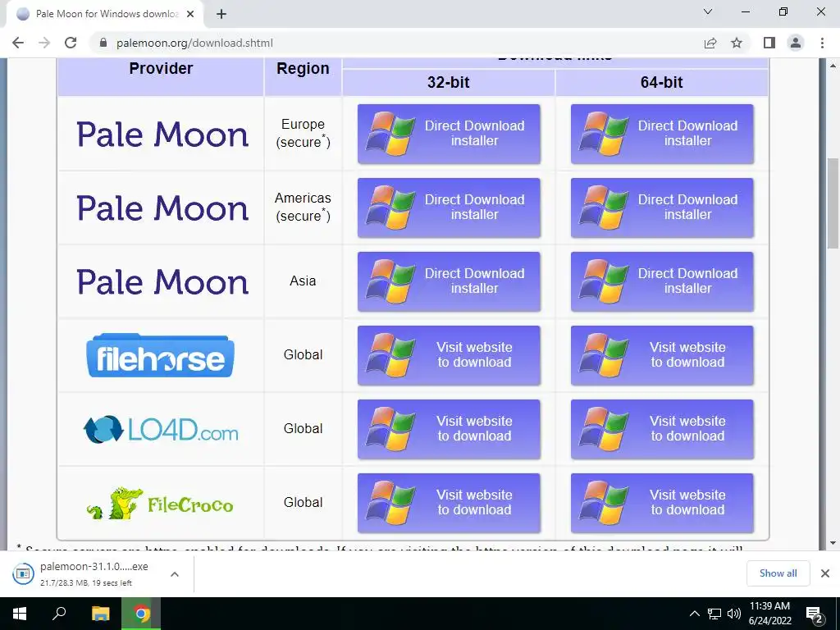Click the browser forward arrow
This screenshot has width=840, height=630.
[44, 43]
